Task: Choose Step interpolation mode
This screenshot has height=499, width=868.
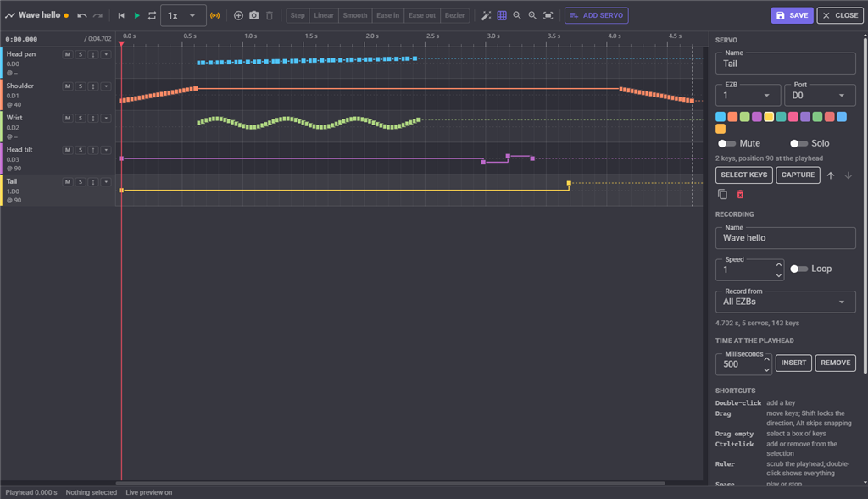Action: point(298,15)
